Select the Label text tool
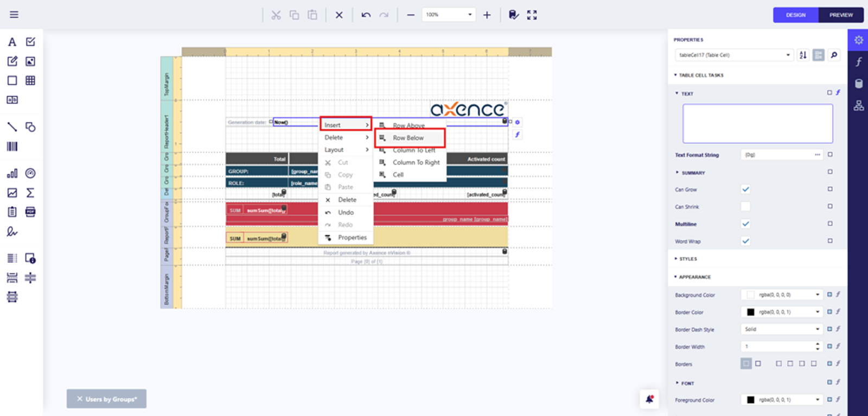 pyautogui.click(x=12, y=42)
